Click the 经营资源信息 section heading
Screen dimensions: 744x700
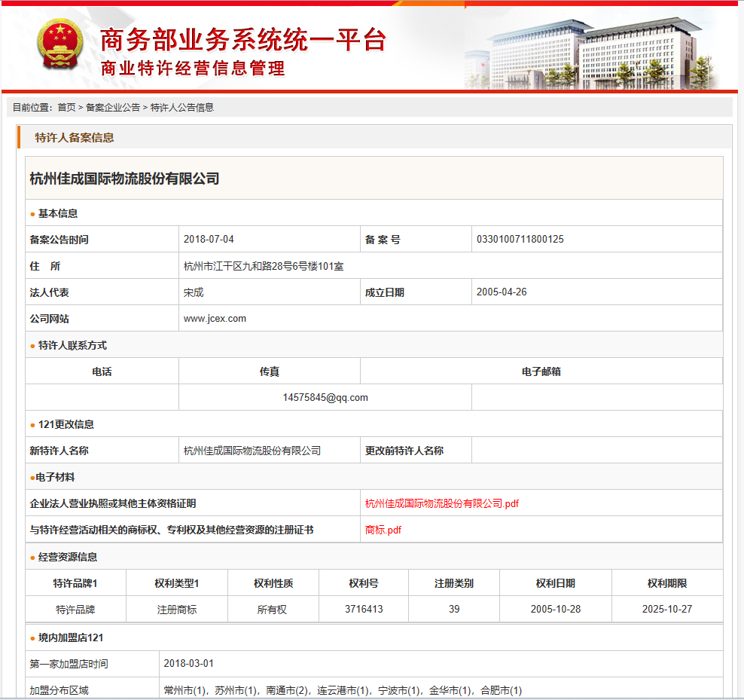click(68, 557)
